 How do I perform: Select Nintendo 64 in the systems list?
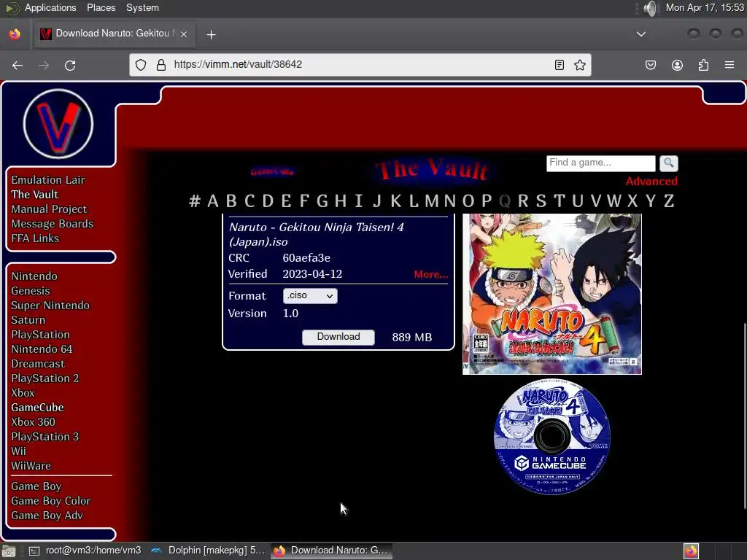42,349
